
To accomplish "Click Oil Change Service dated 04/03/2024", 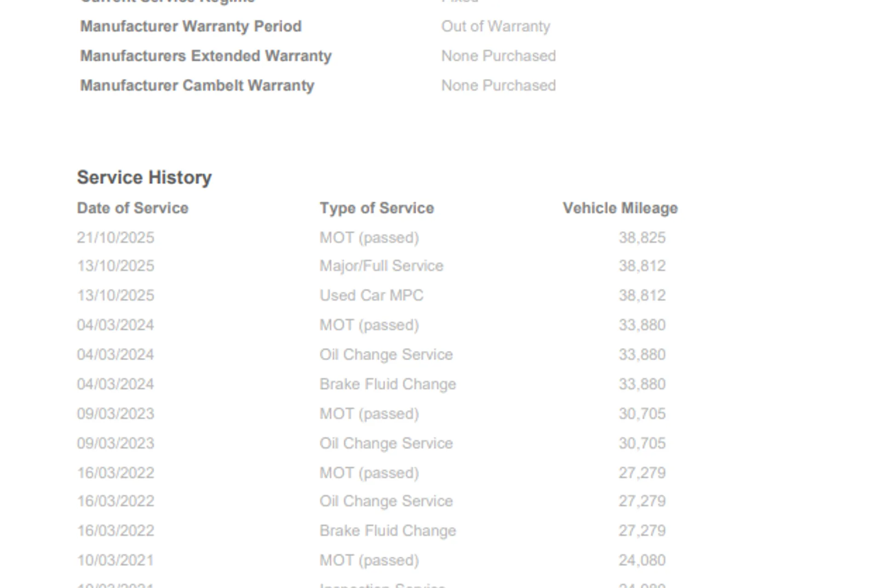I will point(386,355).
